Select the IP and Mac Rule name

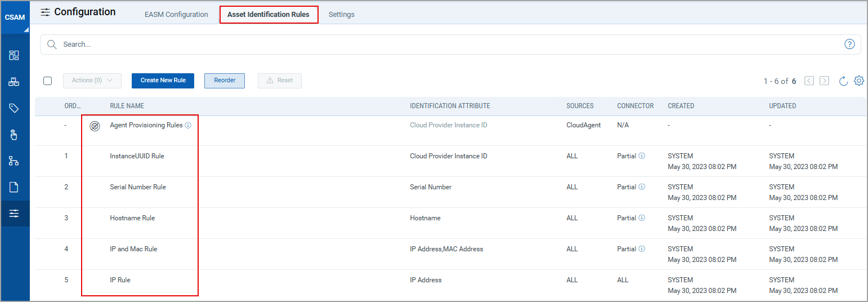pyautogui.click(x=133, y=249)
